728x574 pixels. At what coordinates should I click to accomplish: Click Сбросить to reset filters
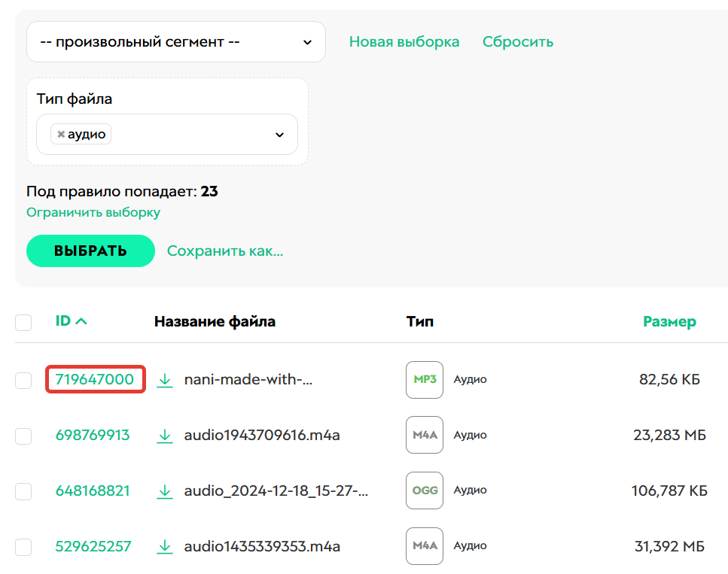point(518,42)
